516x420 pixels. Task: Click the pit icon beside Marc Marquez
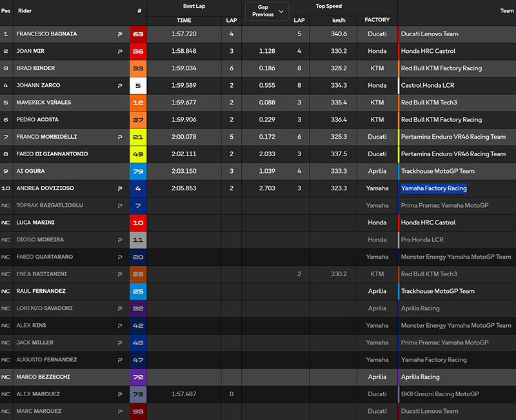pyautogui.click(x=120, y=411)
